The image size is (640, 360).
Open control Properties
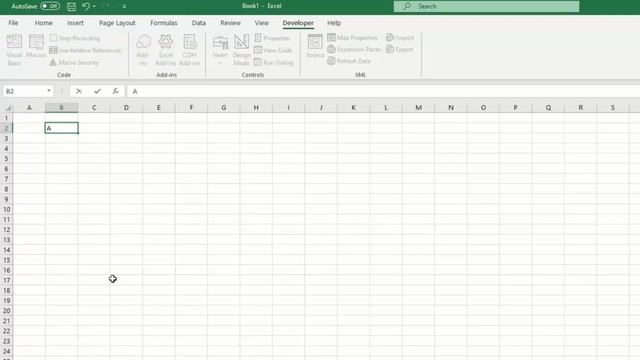coord(272,38)
